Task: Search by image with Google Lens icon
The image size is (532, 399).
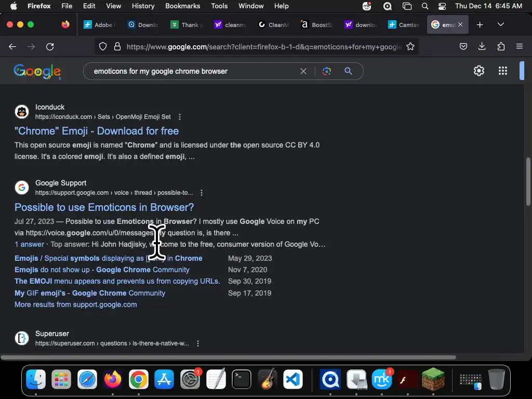Action: click(x=326, y=71)
